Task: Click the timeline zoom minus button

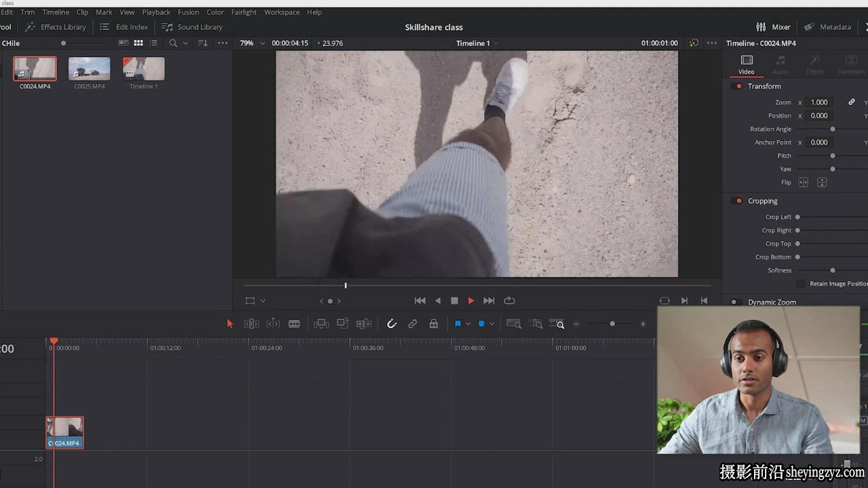Action: pyautogui.click(x=576, y=324)
